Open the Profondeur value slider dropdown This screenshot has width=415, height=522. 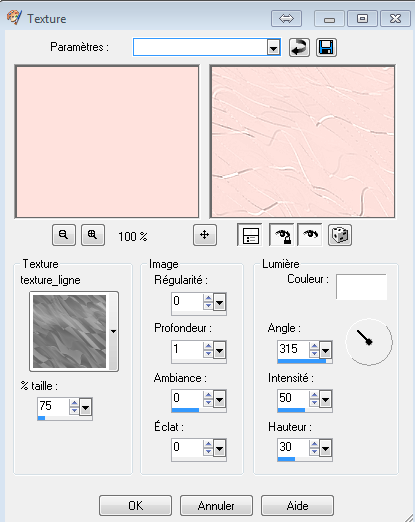pos(219,351)
